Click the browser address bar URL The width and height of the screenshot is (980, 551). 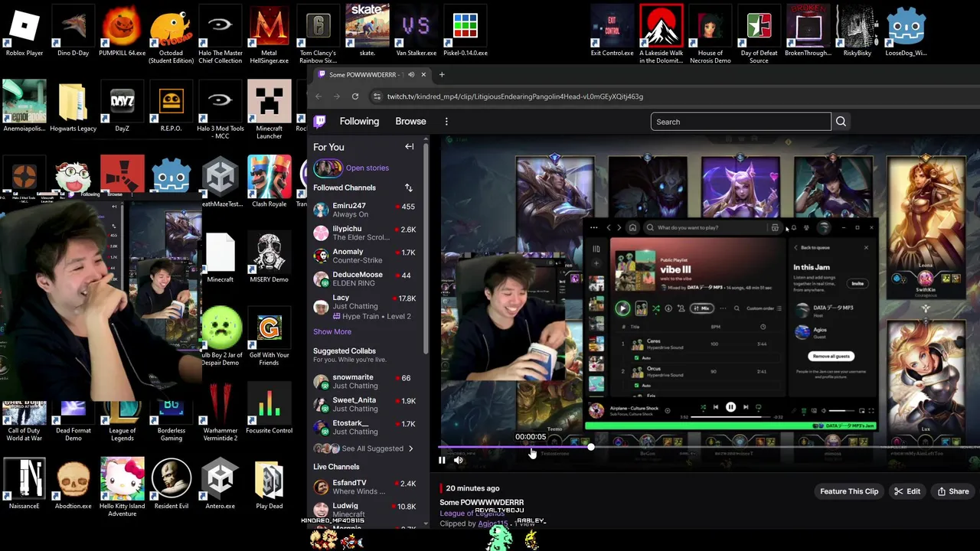click(x=514, y=96)
